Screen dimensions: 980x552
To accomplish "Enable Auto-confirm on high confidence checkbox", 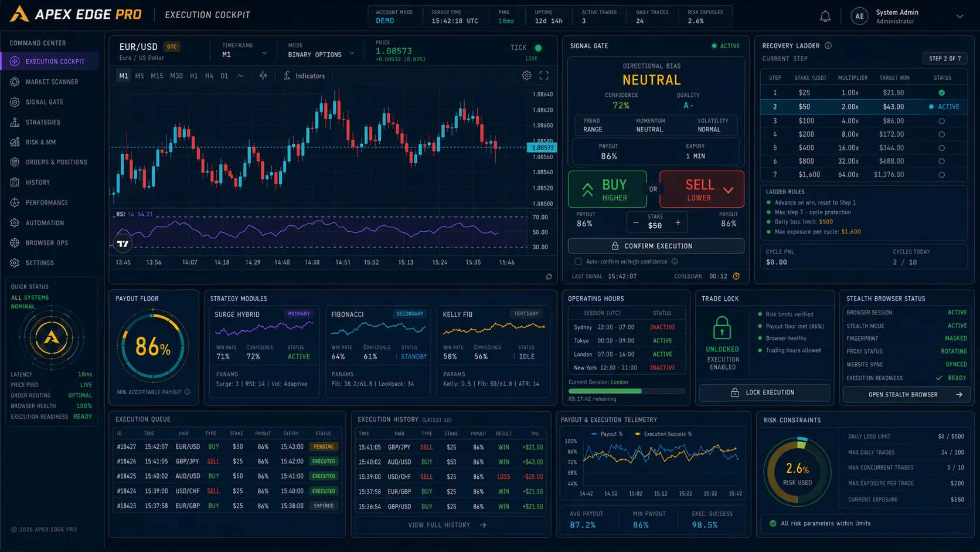I will 578,262.
